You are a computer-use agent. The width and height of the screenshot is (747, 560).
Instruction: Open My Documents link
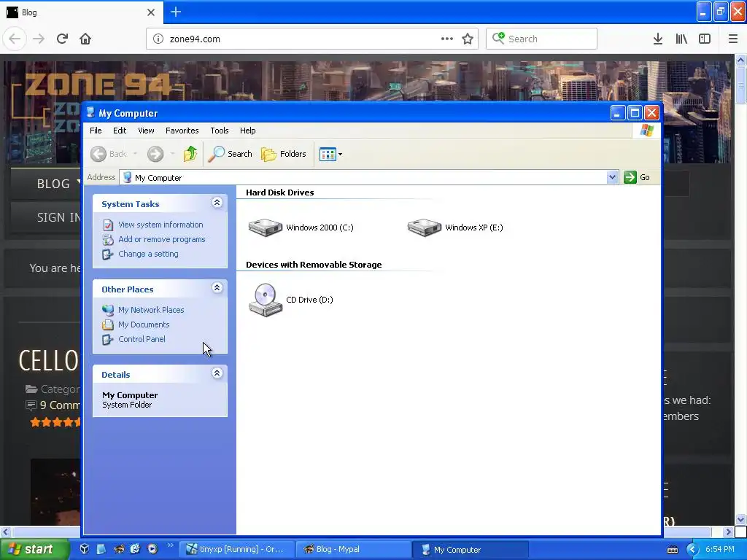pos(144,324)
